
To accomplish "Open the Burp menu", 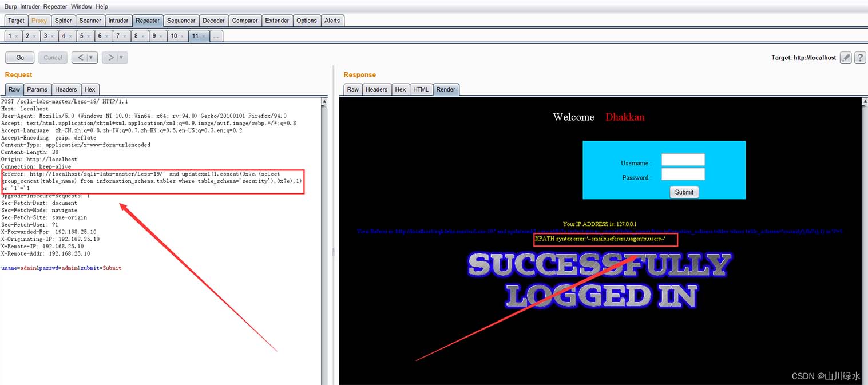I will click(10, 6).
